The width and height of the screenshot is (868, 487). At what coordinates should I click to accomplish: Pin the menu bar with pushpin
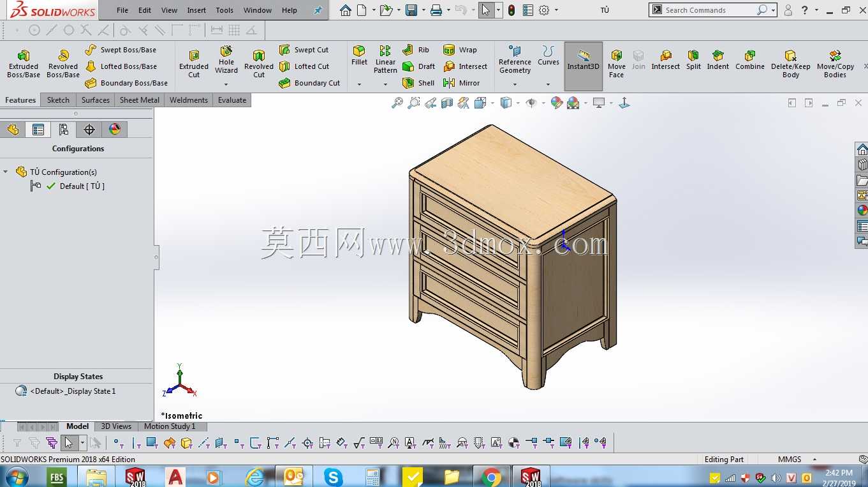point(318,10)
